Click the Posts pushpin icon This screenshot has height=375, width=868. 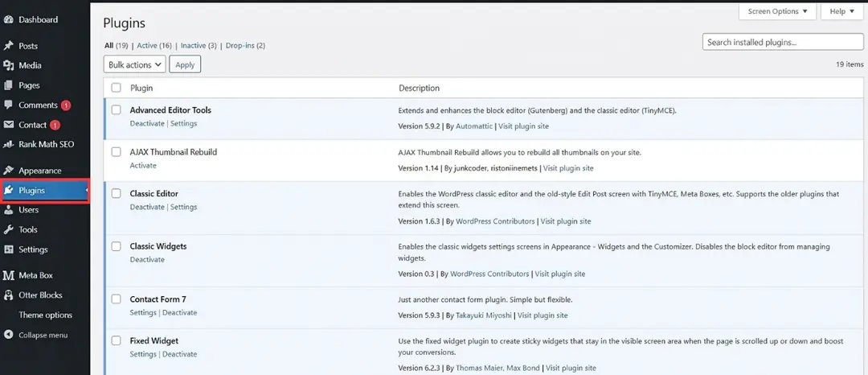tap(8, 46)
